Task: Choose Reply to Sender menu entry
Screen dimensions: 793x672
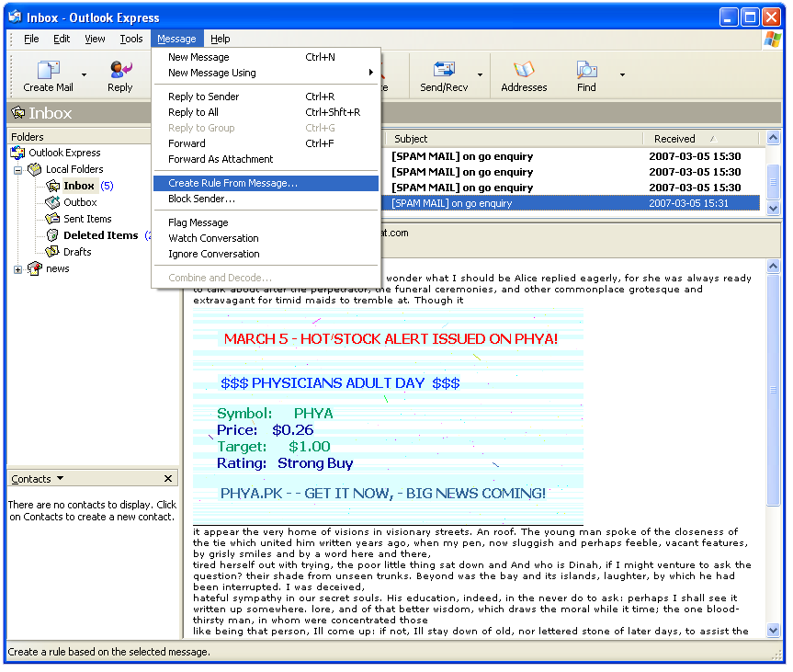Action: (x=266, y=97)
